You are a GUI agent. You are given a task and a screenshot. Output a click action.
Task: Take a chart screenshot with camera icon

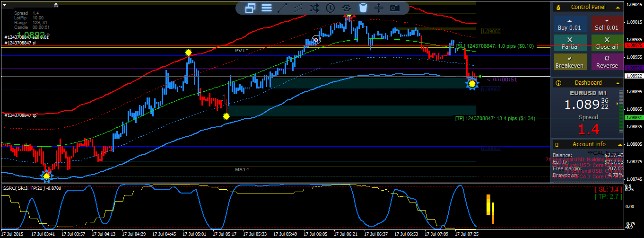[x=394, y=8]
